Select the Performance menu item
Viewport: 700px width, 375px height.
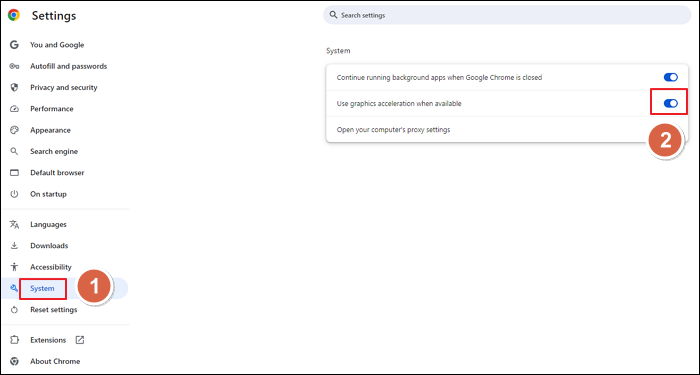click(x=52, y=109)
